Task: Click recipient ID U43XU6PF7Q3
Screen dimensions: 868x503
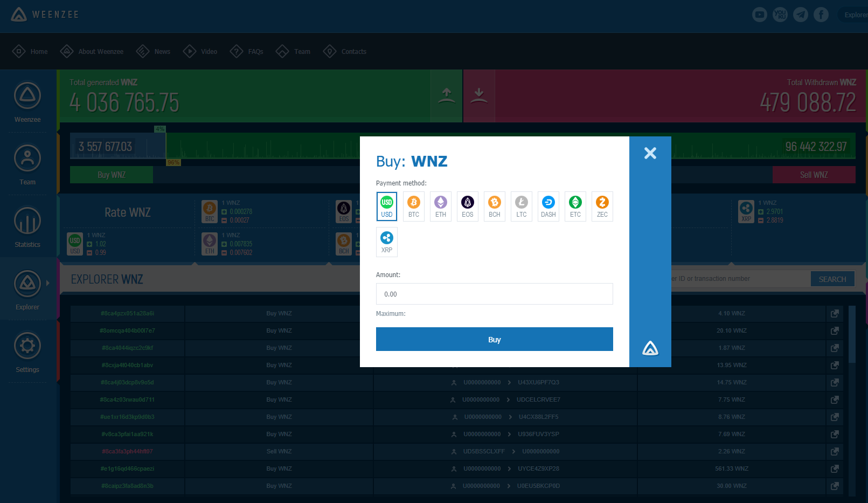Action: tap(539, 382)
